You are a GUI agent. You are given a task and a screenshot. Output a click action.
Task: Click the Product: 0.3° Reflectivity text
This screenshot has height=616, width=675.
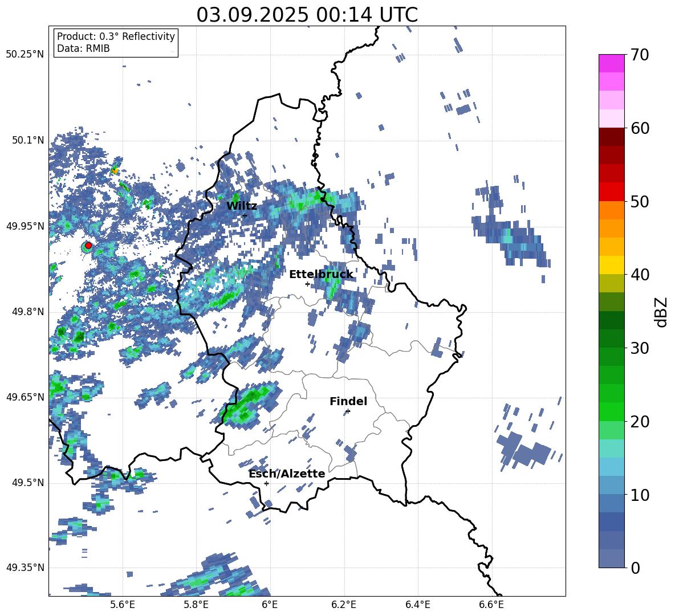[116, 36]
